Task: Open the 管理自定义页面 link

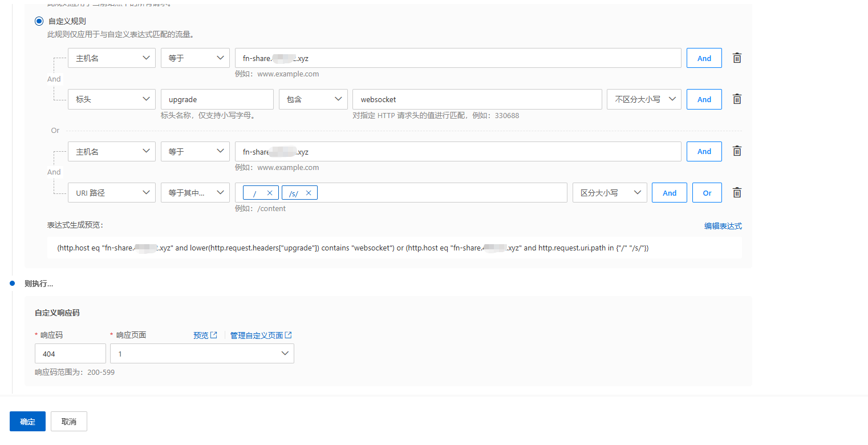Action: pos(257,335)
